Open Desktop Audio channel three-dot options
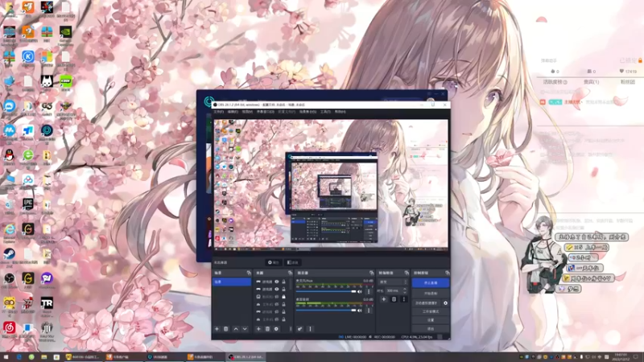The width and height of the screenshot is (644, 362). pyautogui.click(x=369, y=311)
